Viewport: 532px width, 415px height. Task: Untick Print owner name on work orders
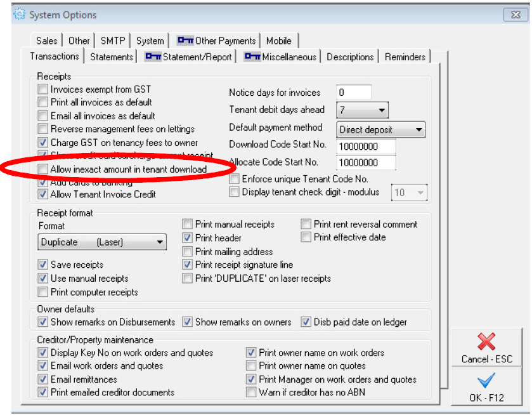(251, 353)
